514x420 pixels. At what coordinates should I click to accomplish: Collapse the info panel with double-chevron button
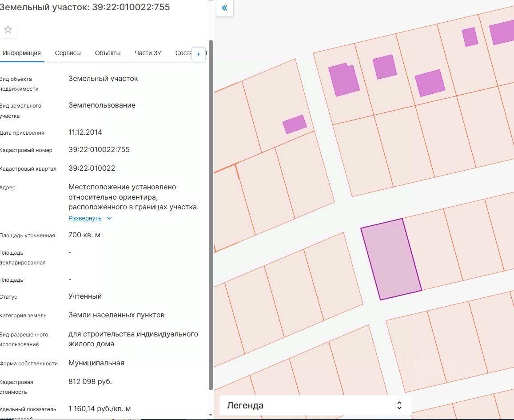pos(224,8)
